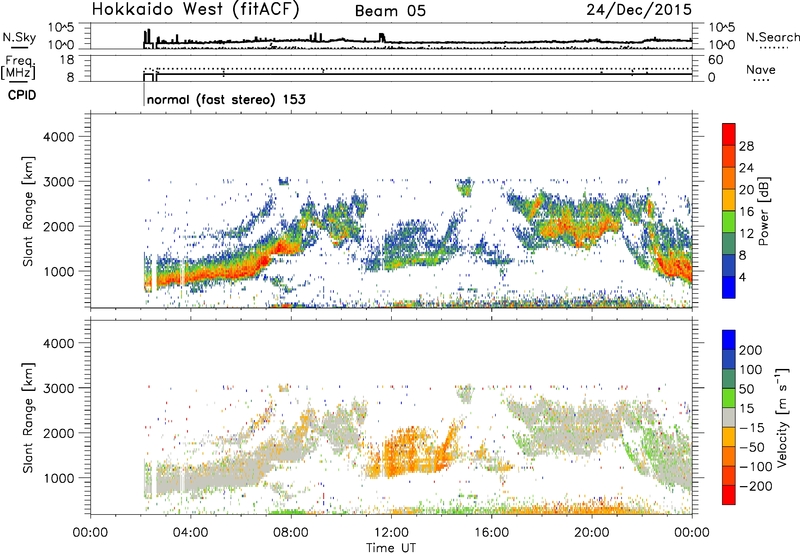This screenshot has height=554, width=800.
Task: Click the '08:00' time tick label
Action: pyautogui.click(x=291, y=533)
